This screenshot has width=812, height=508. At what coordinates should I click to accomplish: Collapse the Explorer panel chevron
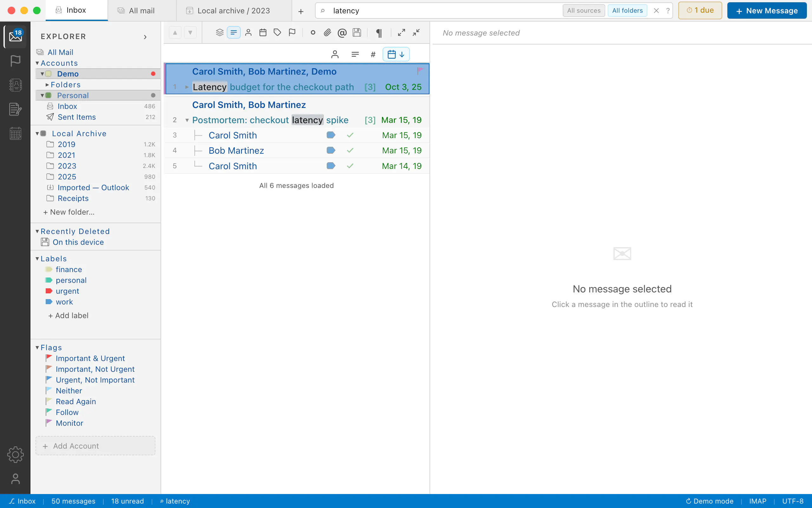pos(145,37)
